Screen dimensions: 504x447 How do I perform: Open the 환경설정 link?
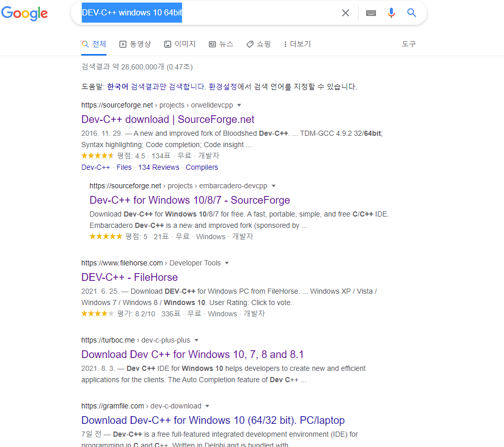pos(223,87)
